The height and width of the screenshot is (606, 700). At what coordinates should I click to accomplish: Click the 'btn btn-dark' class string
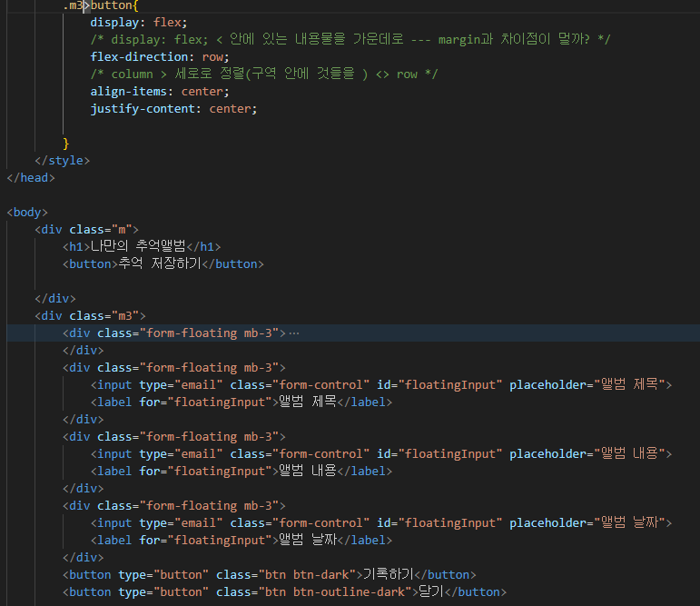click(307, 575)
